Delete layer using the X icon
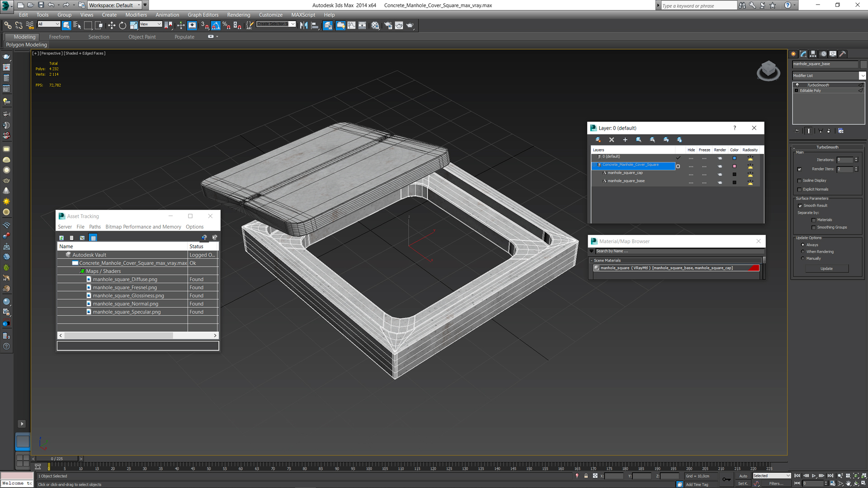The image size is (868, 488). (x=611, y=140)
